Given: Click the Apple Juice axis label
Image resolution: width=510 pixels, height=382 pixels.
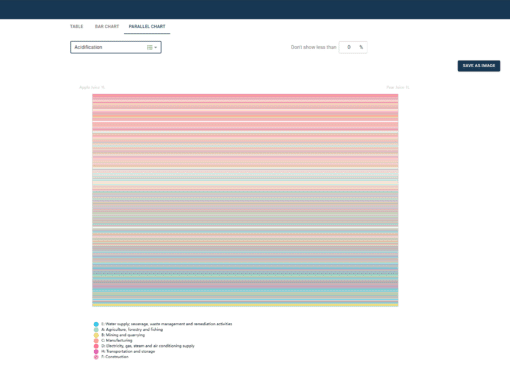Looking at the screenshot, I should [x=92, y=87].
